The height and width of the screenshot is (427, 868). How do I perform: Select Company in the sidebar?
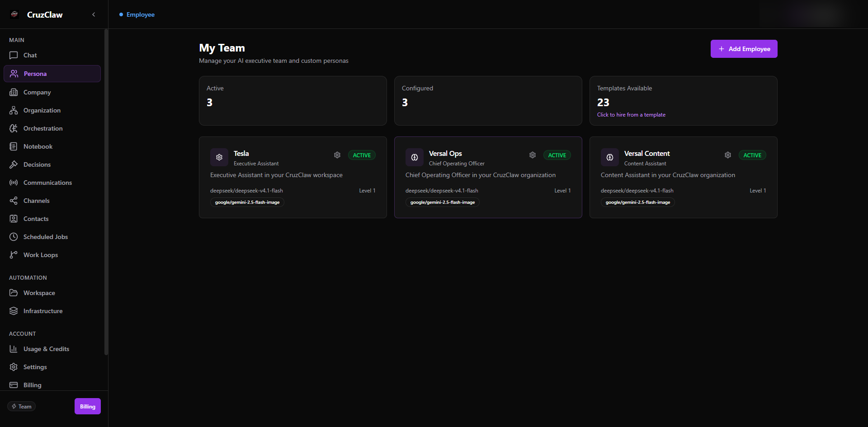tap(52, 92)
